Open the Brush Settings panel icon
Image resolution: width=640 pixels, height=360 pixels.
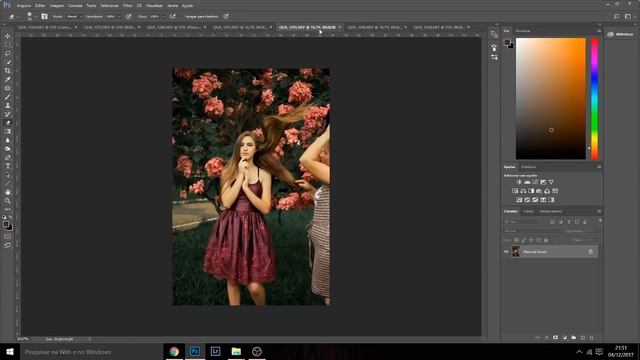click(44, 16)
